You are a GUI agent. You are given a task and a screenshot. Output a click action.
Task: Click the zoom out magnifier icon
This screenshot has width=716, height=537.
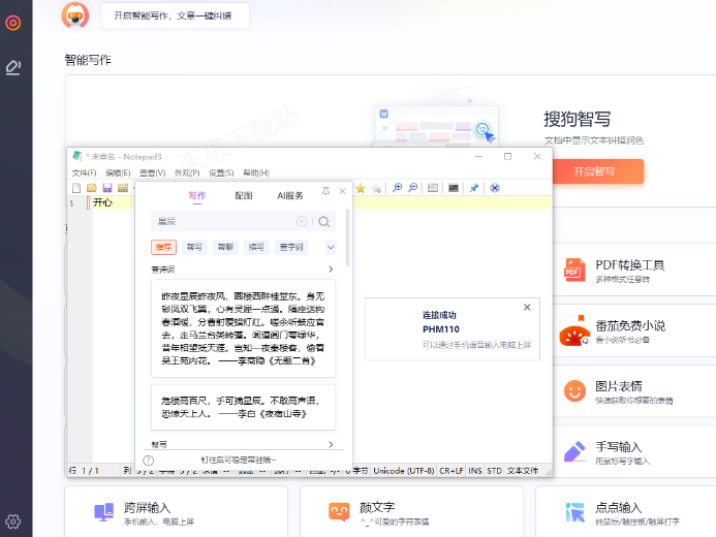click(x=413, y=188)
